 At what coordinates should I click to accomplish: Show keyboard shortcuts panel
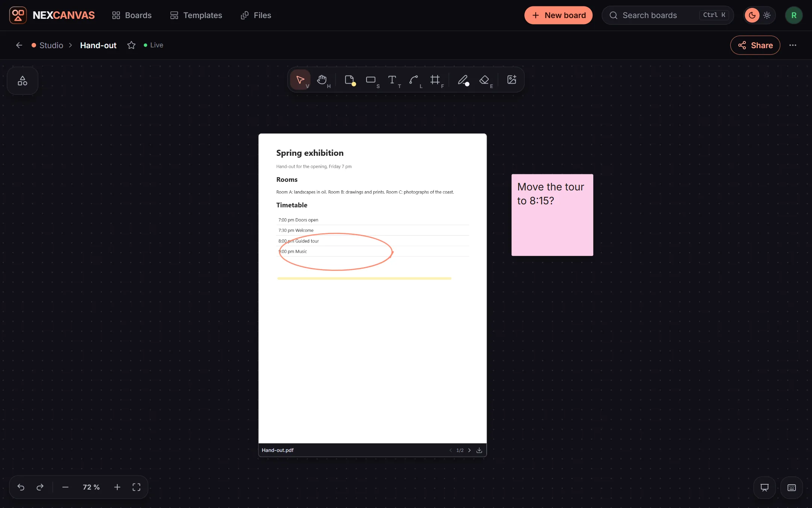coord(792,488)
